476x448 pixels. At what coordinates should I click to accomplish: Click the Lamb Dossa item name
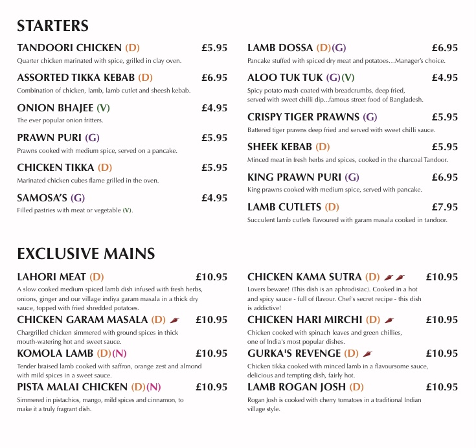tap(280, 48)
